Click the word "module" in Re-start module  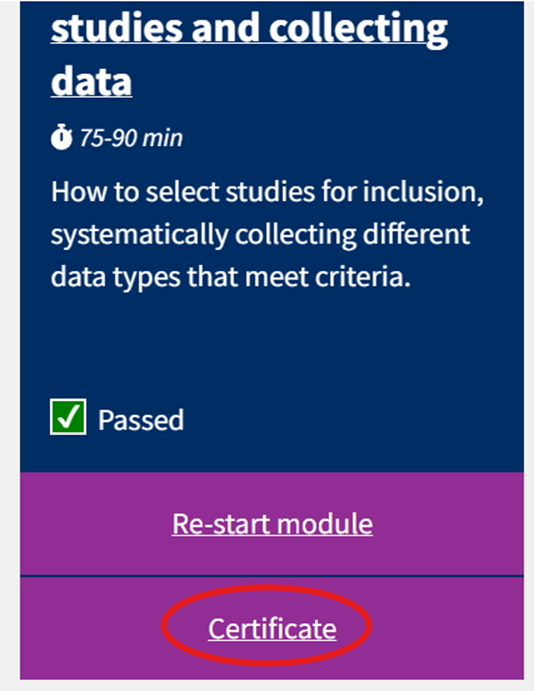325,524
